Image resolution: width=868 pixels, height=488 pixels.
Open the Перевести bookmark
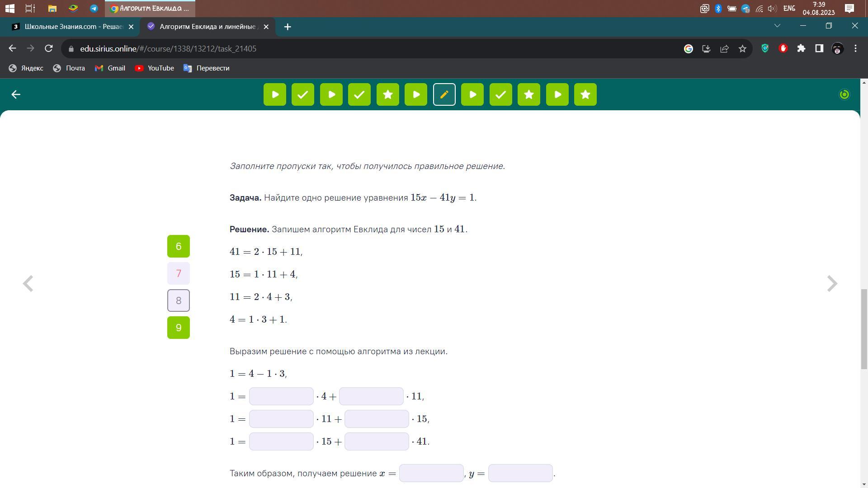[207, 68]
